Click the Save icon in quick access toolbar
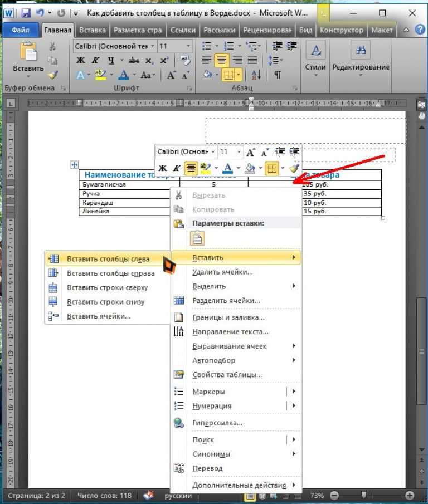 26,13
